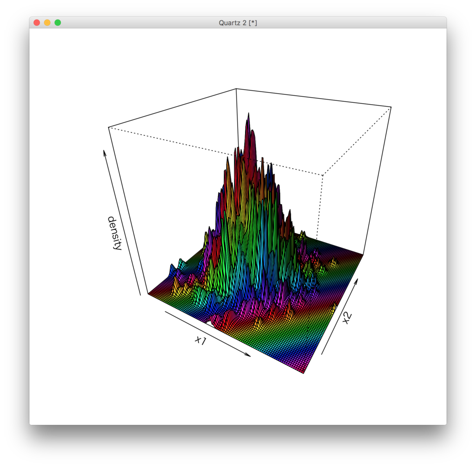Click the x1 axis label
The width and height of the screenshot is (476, 467).
click(201, 340)
